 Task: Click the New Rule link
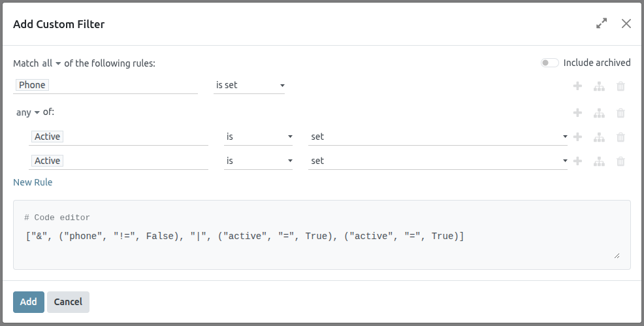pyautogui.click(x=33, y=182)
